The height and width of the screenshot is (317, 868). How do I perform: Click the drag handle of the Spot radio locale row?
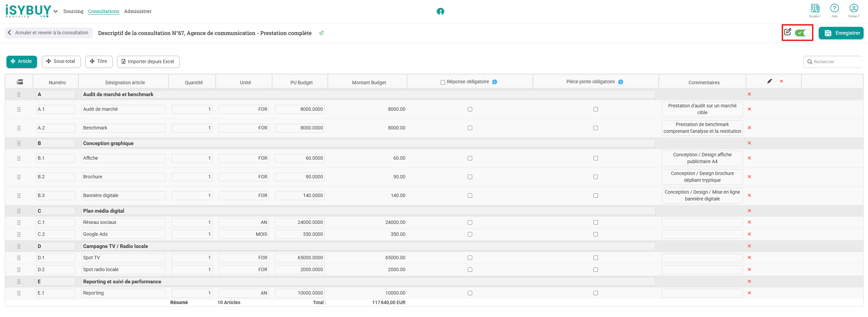tap(19, 270)
